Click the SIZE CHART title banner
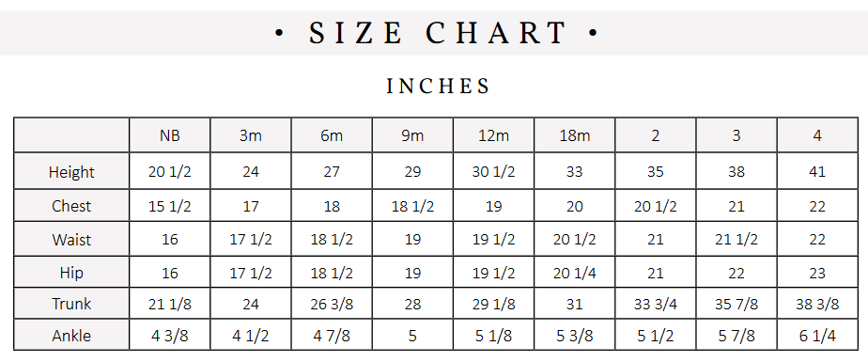Image resolution: width=868 pixels, height=362 pixels. 434,33
